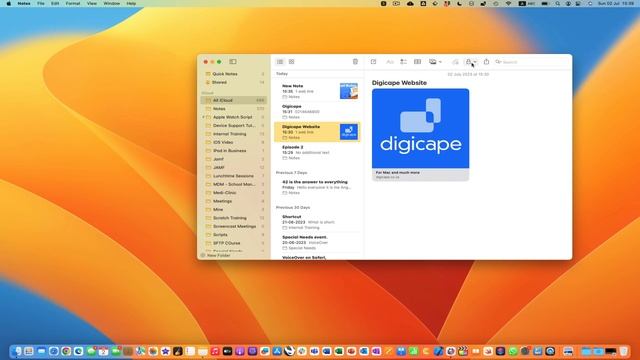Expand the Apple Watch Script folder
The image size is (640, 360).
(x=204, y=117)
